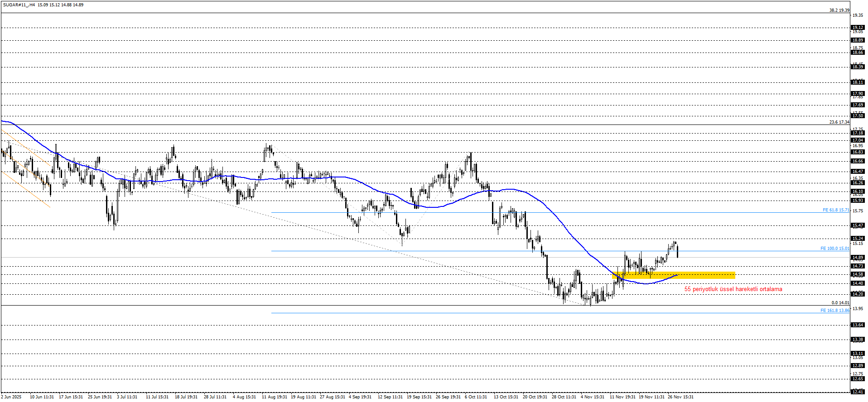The width and height of the screenshot is (868, 402).
Task: Click the 17.69 price level tag
Action: [858, 105]
